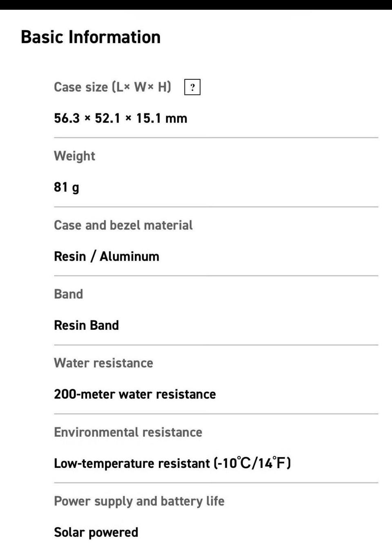Click the 52.1 width value

[x=107, y=118]
